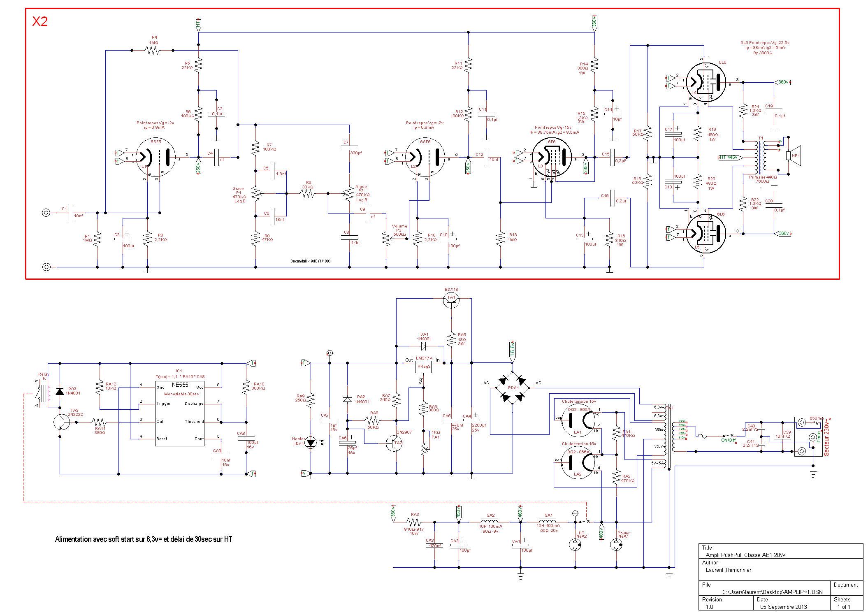Screen dimensions: 868x615
Task: Select the 6L6 Point repos Vg -22.5v note
Action: coord(765,43)
